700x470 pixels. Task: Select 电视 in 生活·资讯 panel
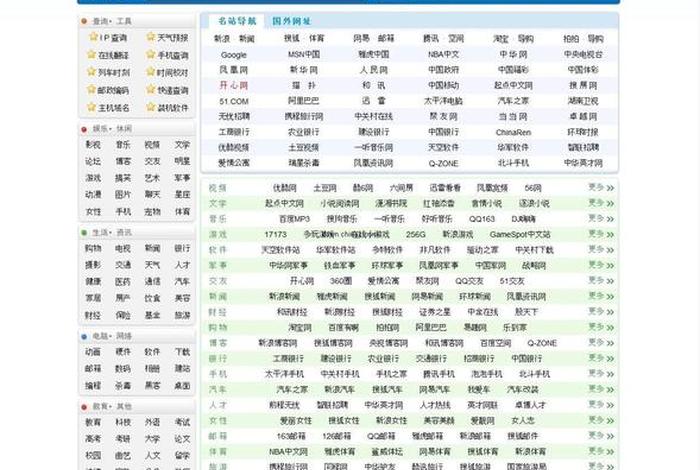click(123, 248)
